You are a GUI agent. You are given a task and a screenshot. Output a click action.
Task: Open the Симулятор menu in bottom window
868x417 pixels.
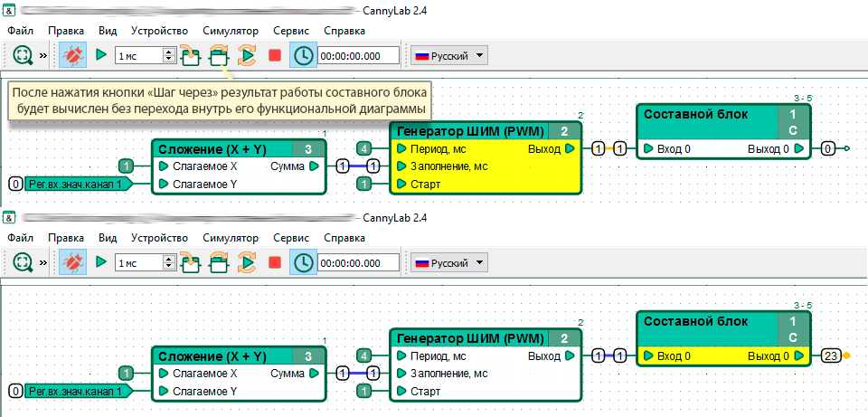click(231, 238)
